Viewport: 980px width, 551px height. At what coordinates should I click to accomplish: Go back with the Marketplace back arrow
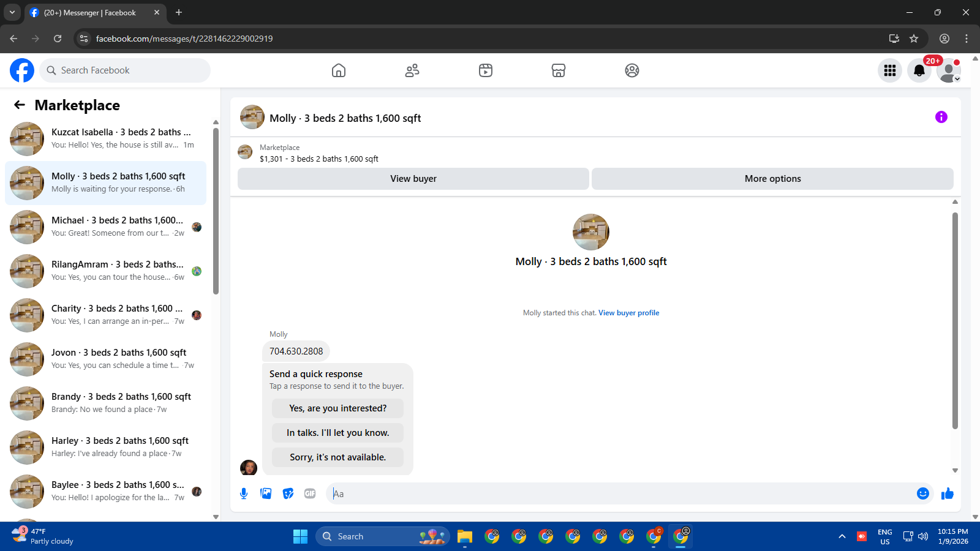tap(20, 105)
